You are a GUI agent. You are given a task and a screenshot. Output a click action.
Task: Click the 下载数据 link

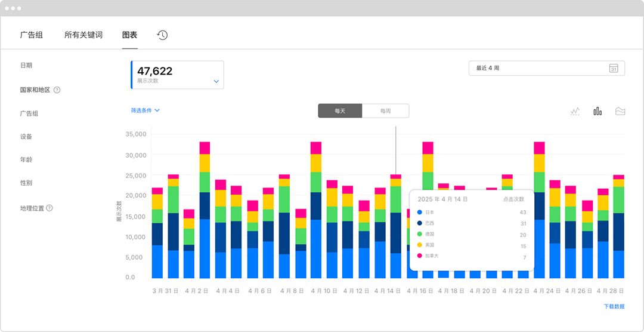(614, 306)
